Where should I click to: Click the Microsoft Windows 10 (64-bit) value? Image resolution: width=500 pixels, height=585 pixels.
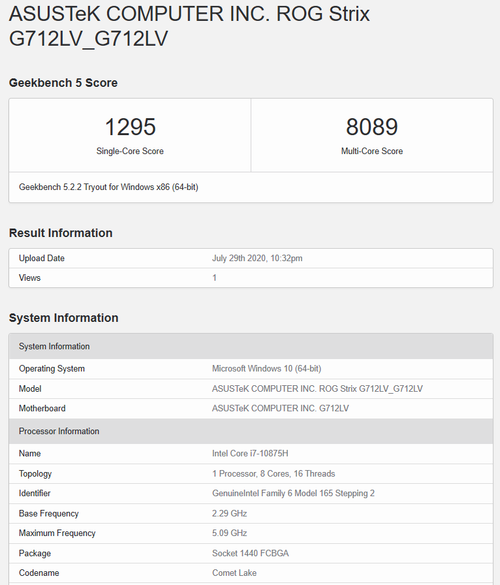266,369
